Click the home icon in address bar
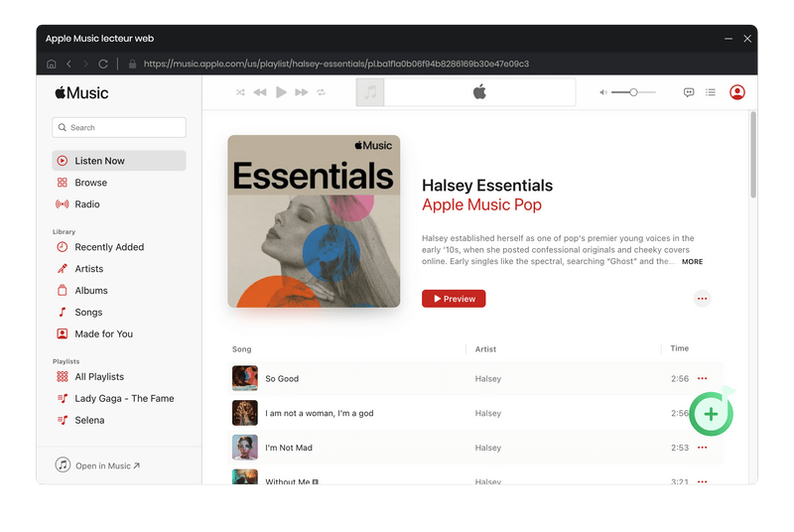794x532 pixels. [x=52, y=64]
